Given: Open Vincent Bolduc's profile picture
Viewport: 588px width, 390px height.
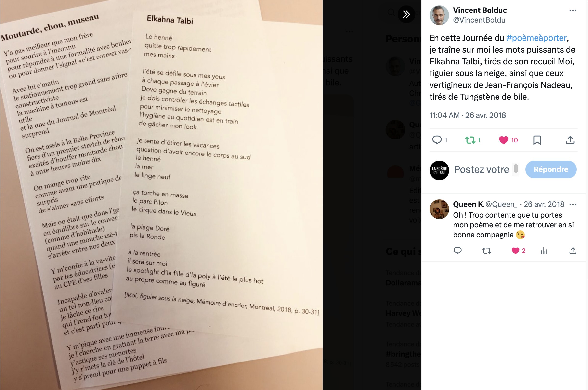Looking at the screenshot, I should click(439, 15).
